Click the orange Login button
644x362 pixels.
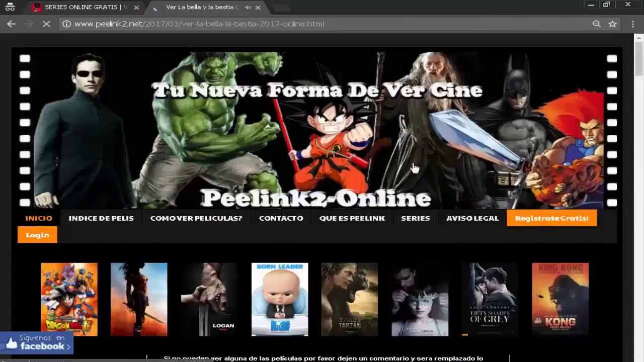click(x=38, y=235)
